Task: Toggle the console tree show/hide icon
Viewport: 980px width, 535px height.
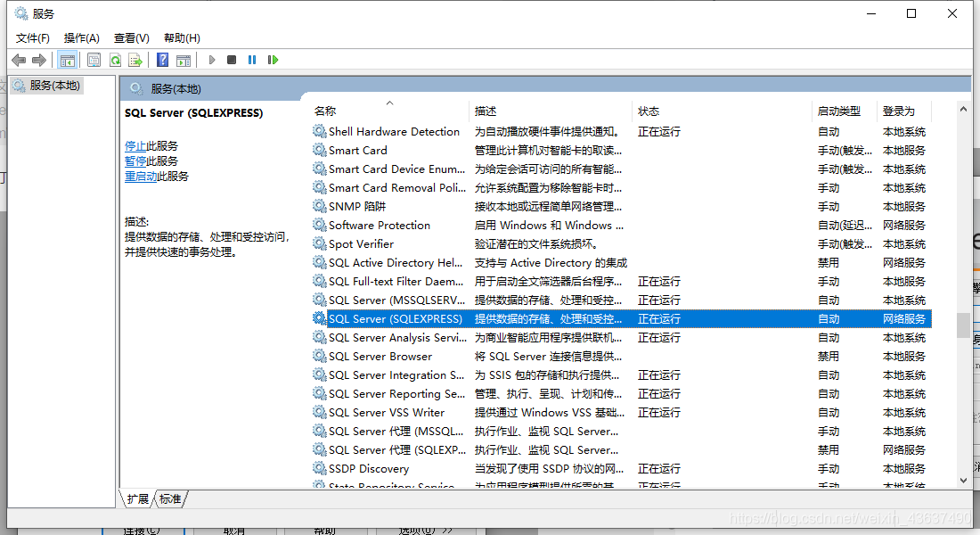Action: pyautogui.click(x=67, y=60)
